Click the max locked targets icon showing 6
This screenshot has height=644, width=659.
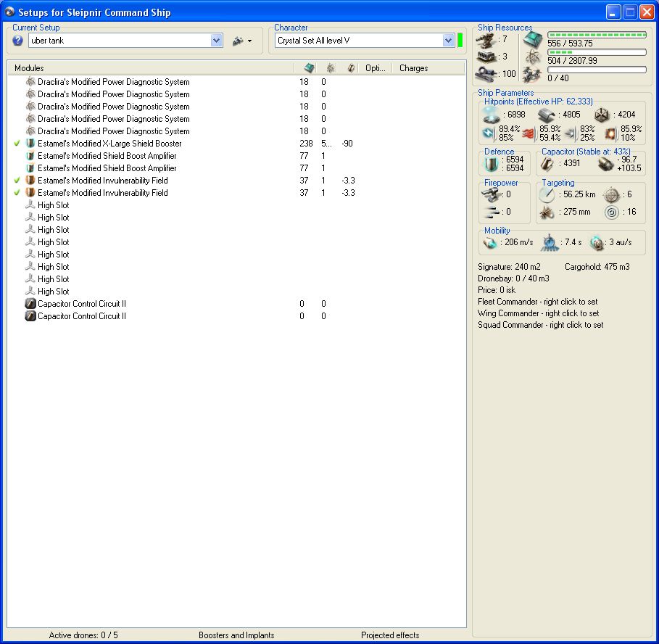611,194
